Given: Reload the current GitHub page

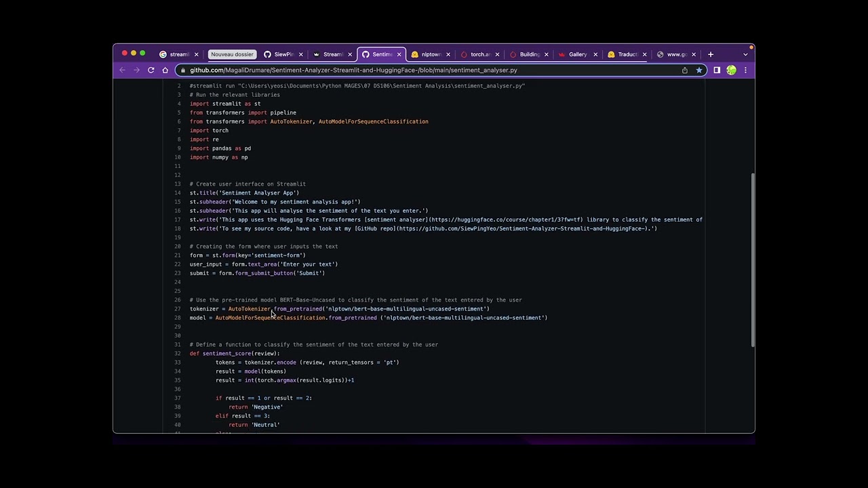Looking at the screenshot, I should click(151, 70).
